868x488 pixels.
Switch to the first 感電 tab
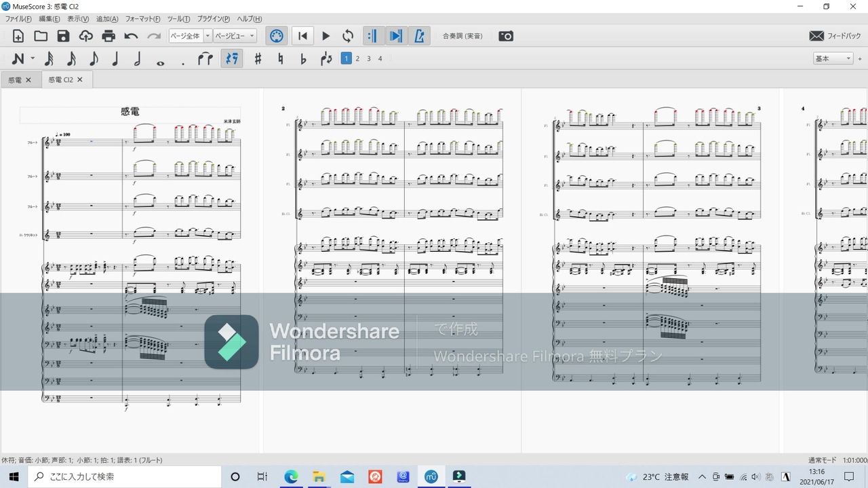15,80
